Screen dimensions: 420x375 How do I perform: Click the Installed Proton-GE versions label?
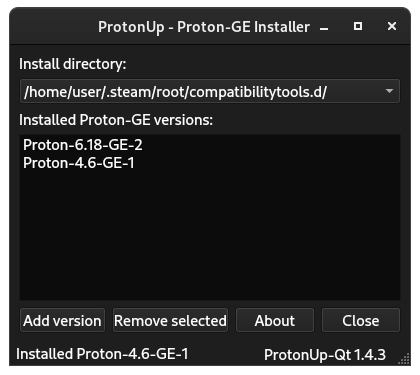tap(116, 120)
